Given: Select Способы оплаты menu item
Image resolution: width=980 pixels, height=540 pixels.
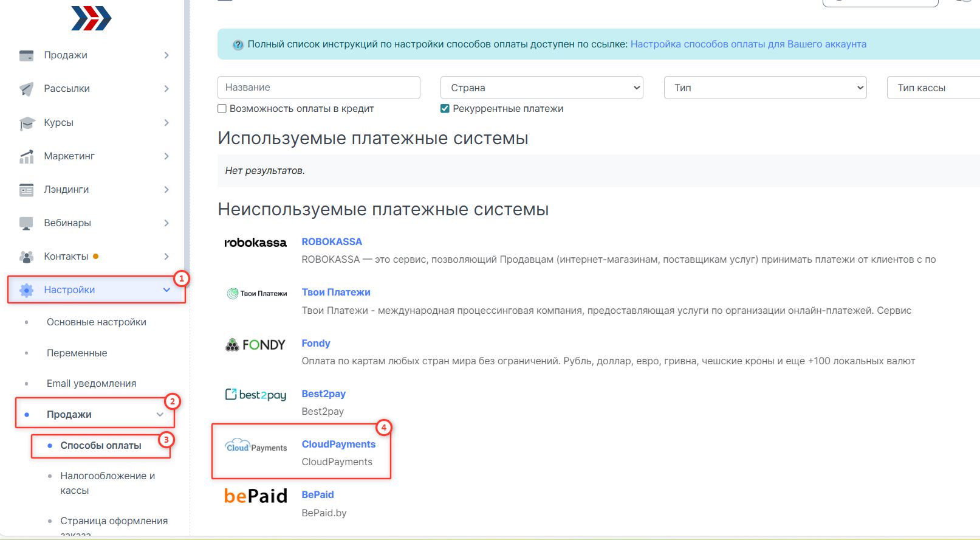Looking at the screenshot, I should click(x=101, y=446).
